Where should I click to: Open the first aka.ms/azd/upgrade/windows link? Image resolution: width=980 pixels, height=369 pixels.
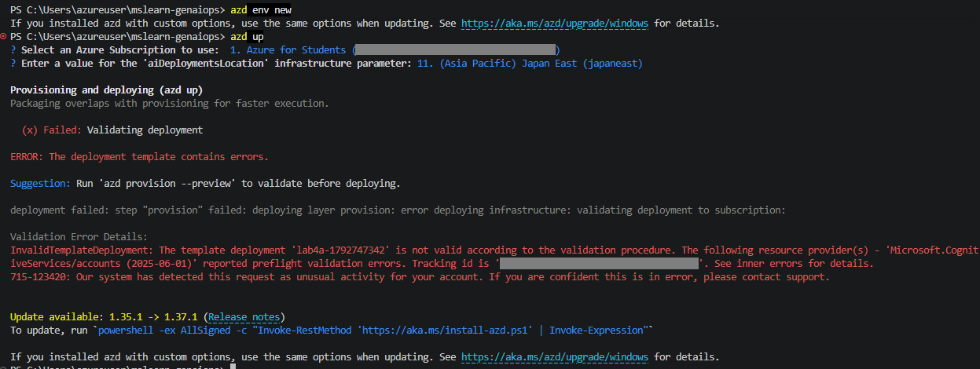pyautogui.click(x=555, y=24)
